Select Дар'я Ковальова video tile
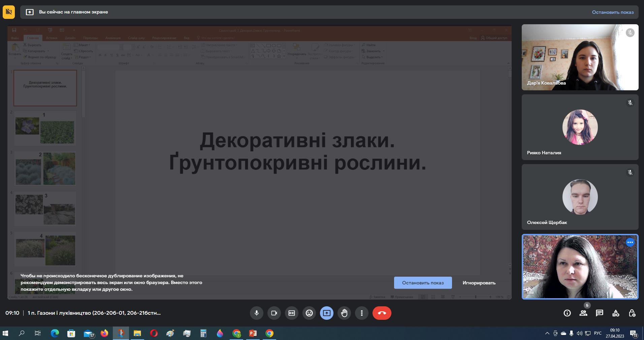Viewport: 644px width, 340px height. tap(580, 57)
